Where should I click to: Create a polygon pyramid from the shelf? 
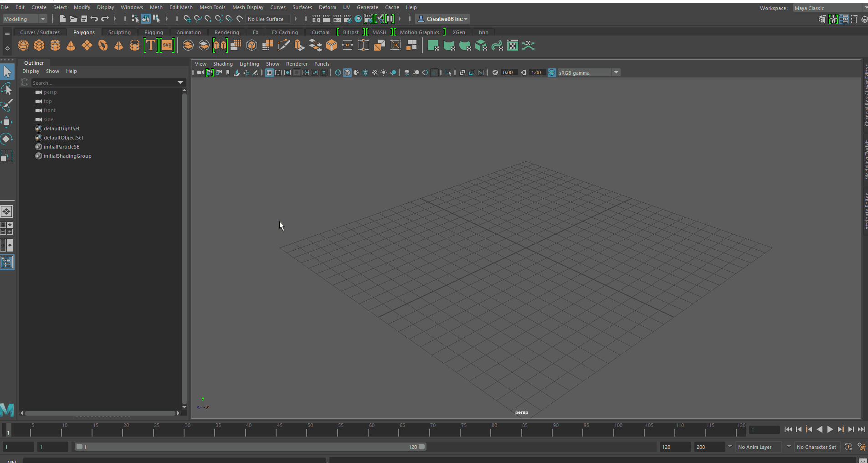pos(118,45)
